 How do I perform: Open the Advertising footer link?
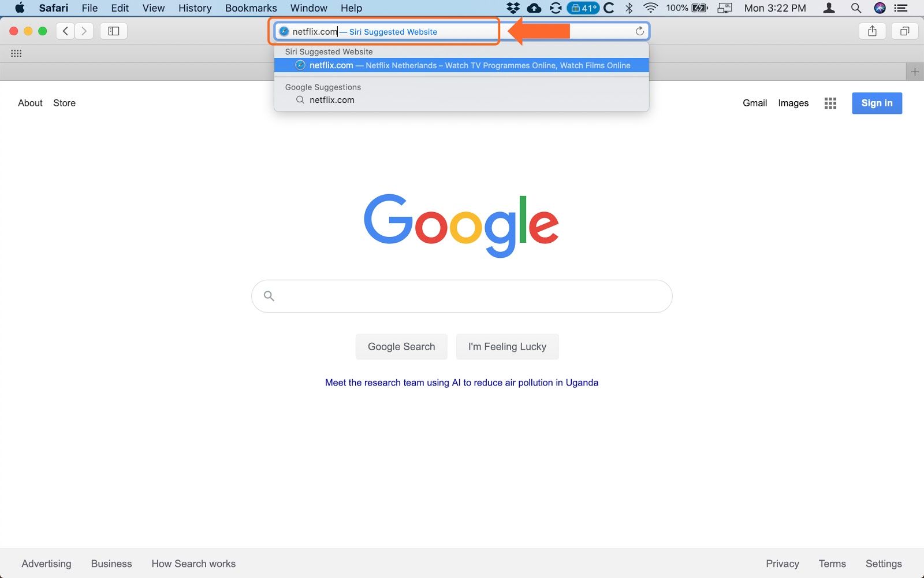[x=46, y=564]
